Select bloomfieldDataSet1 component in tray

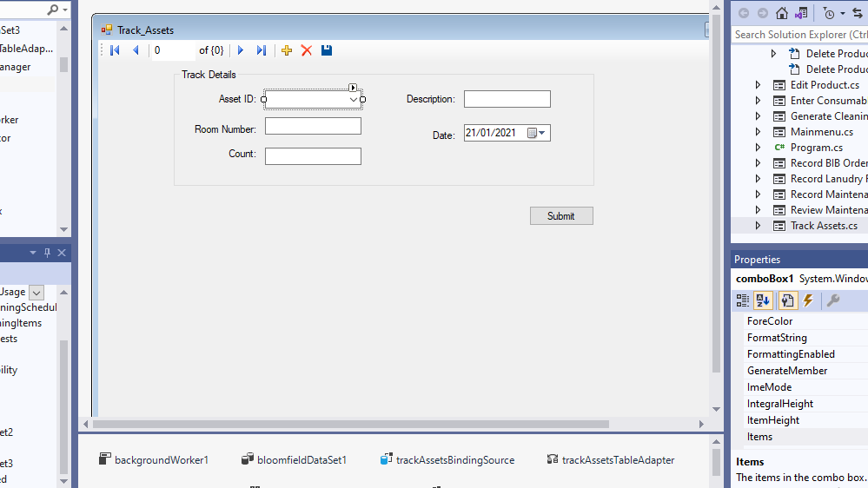294,460
